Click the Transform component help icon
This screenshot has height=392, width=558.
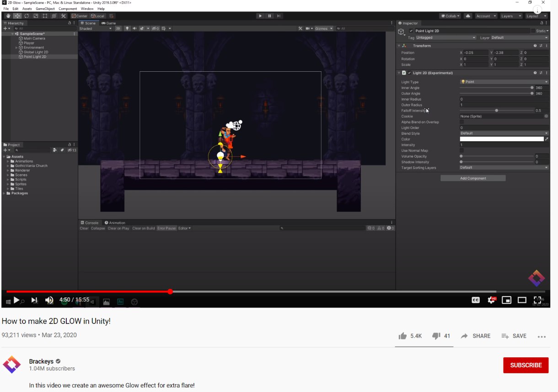[535, 46]
